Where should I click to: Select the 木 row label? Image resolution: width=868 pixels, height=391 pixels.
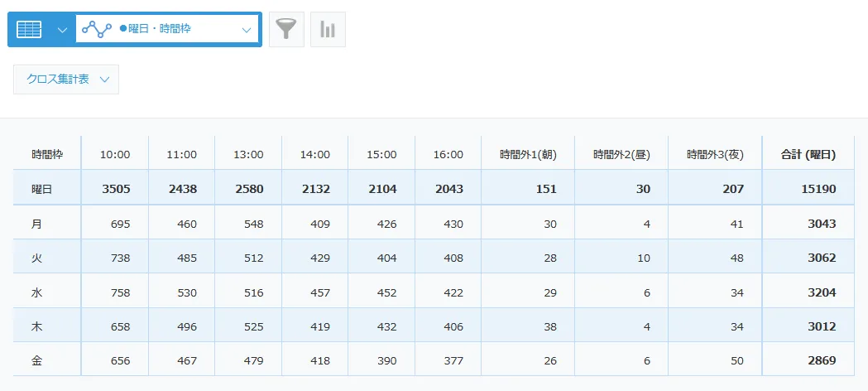click(36, 326)
